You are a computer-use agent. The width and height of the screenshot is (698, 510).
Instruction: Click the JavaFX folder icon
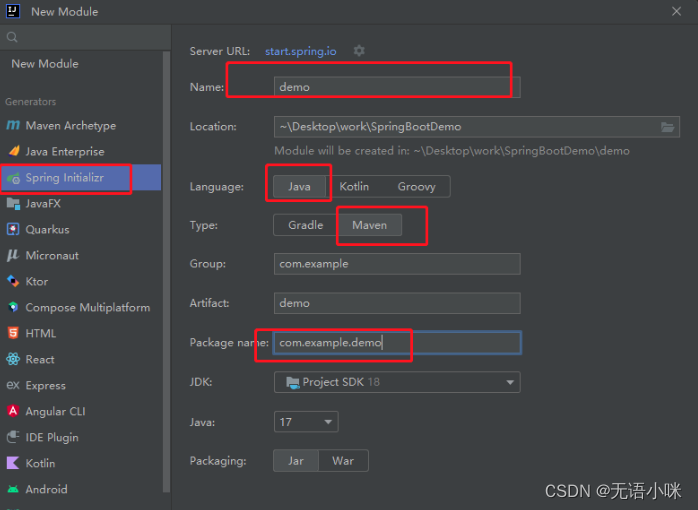pos(13,204)
